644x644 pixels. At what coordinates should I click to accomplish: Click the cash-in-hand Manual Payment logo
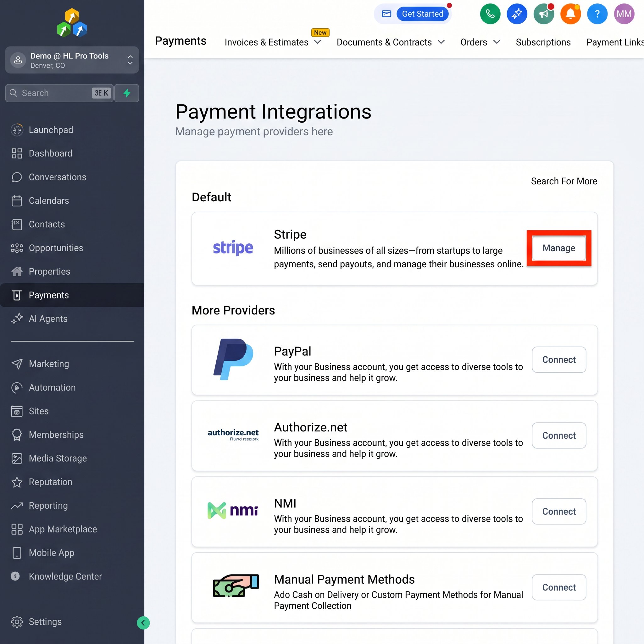tap(236, 586)
